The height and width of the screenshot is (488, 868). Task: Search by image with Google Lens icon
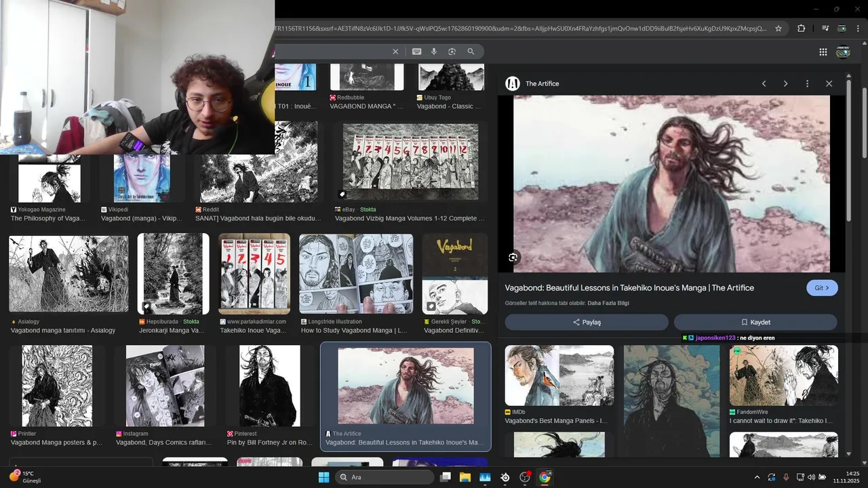(x=452, y=52)
